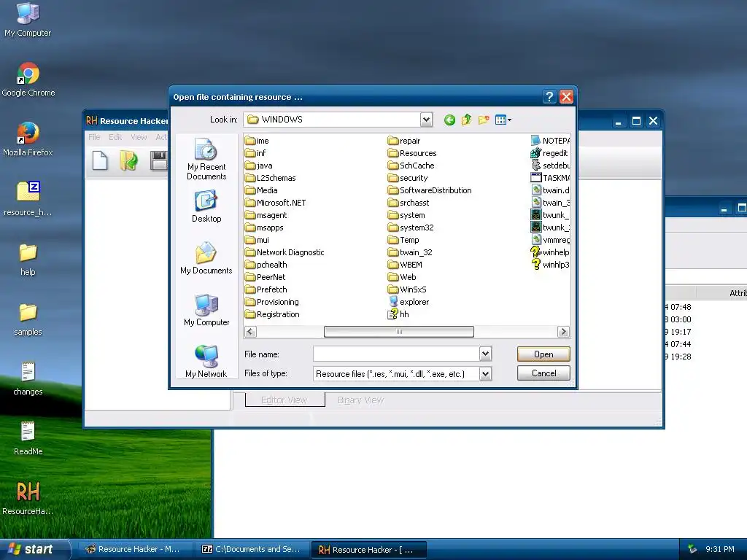Select the ReadMe file on desktop

28,438
